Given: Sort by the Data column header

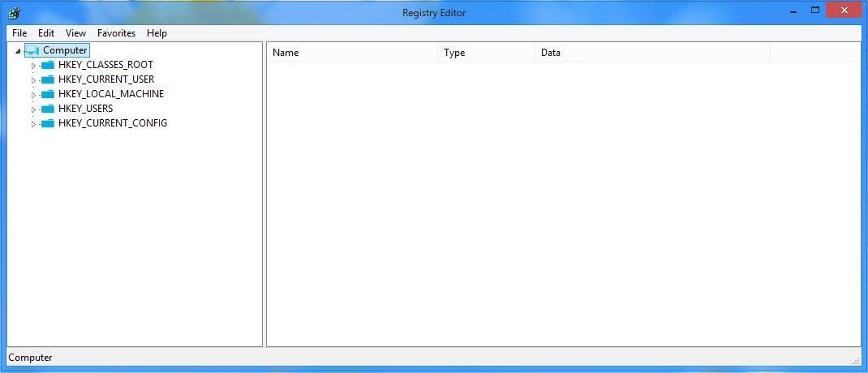Looking at the screenshot, I should (x=653, y=54).
